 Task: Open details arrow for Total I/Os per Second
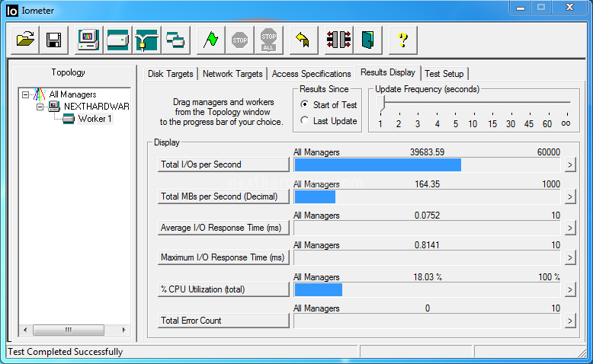click(570, 164)
